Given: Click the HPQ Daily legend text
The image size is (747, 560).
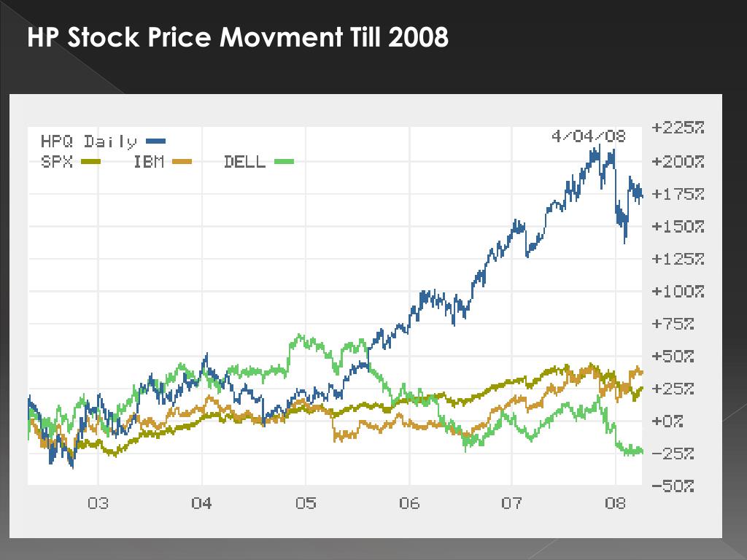Looking at the screenshot, I should pyautogui.click(x=89, y=142).
